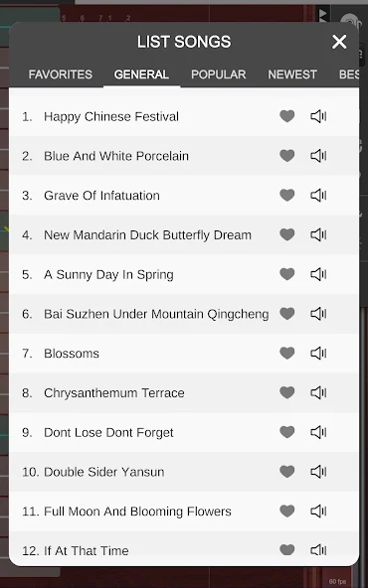
Task: Mark Dont Lose Dont Forget as favorite
Action: pos(287,432)
